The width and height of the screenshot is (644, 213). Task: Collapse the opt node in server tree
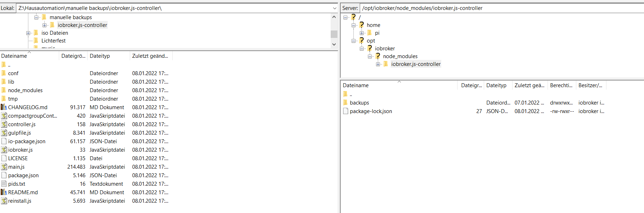(x=353, y=40)
